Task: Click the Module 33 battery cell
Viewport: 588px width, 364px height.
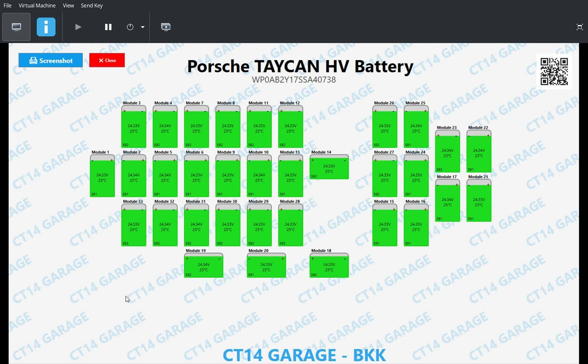Action: click(134, 225)
